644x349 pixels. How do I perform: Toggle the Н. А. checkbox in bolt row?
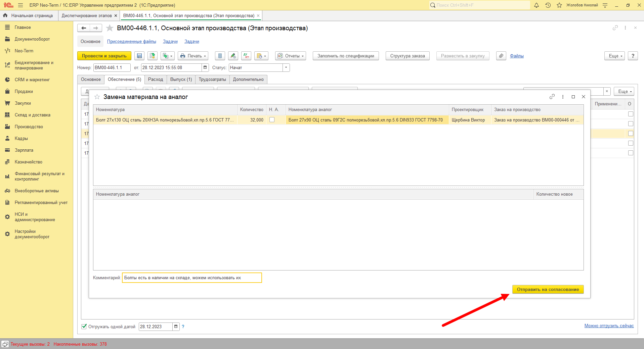(272, 120)
